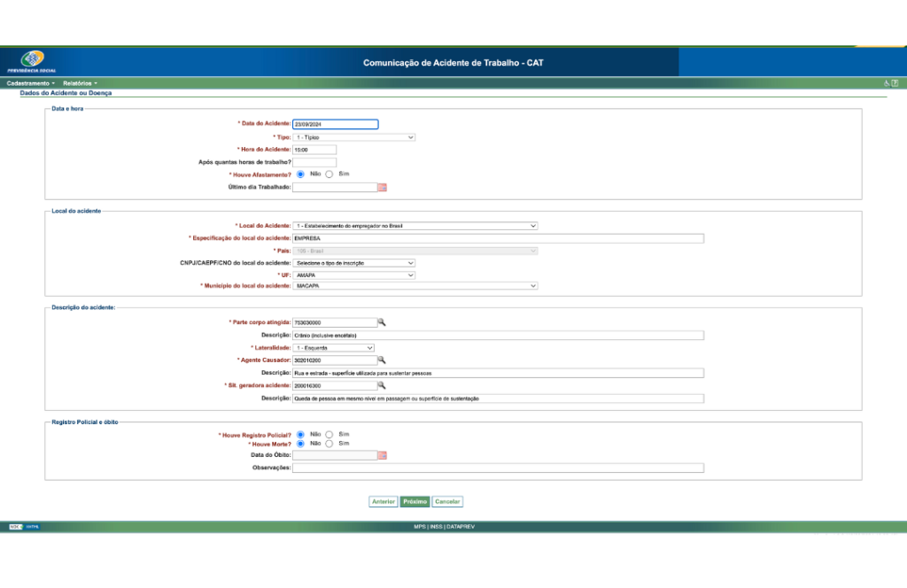Select Sim for Houve Registro Policial
This screenshot has width=907, height=588.
(x=329, y=435)
